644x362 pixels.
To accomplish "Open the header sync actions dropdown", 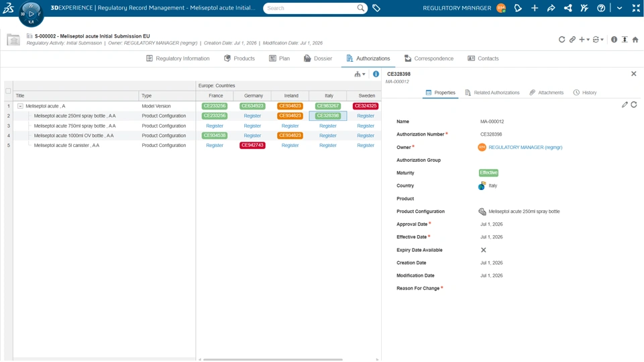I will (x=598, y=40).
